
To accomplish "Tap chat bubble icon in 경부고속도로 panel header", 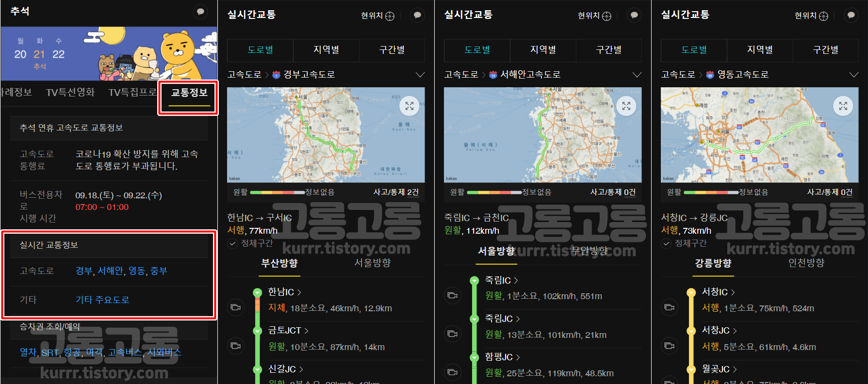I will [417, 16].
